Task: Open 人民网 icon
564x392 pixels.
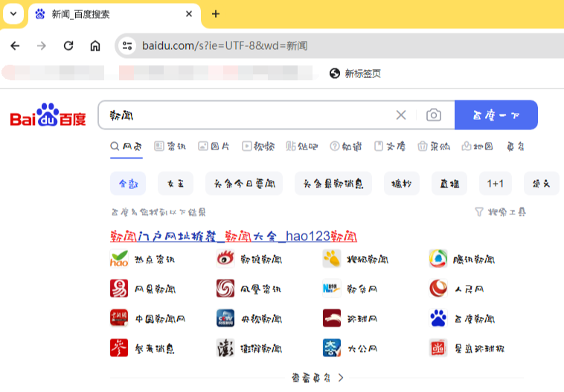Action: [438, 289]
